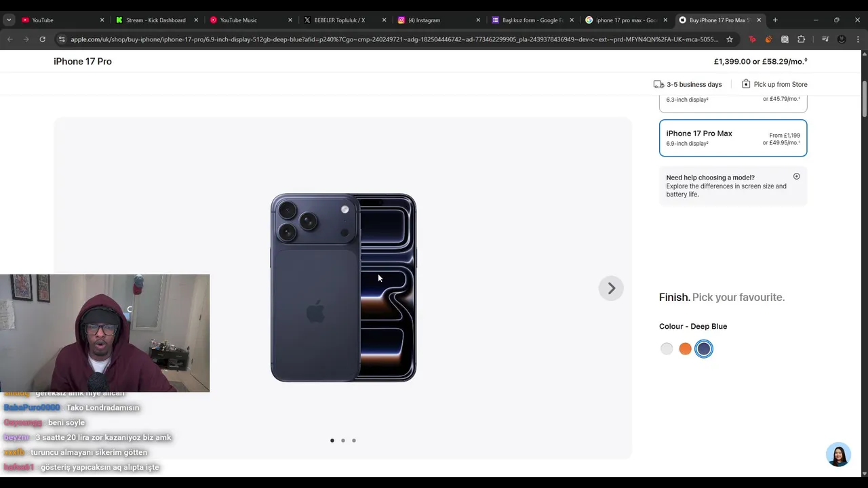
Task: Open the media control toolbar icon
Action: 825,39
